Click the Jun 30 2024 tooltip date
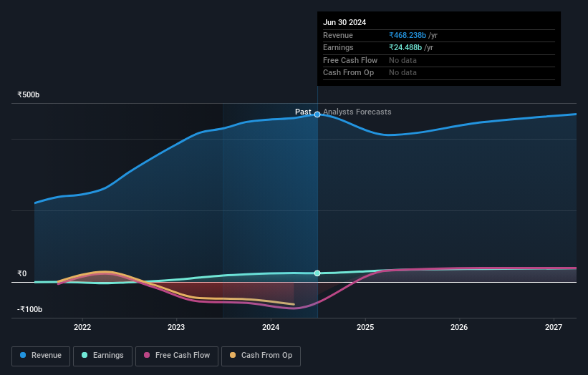588x375 pixels. (x=344, y=22)
